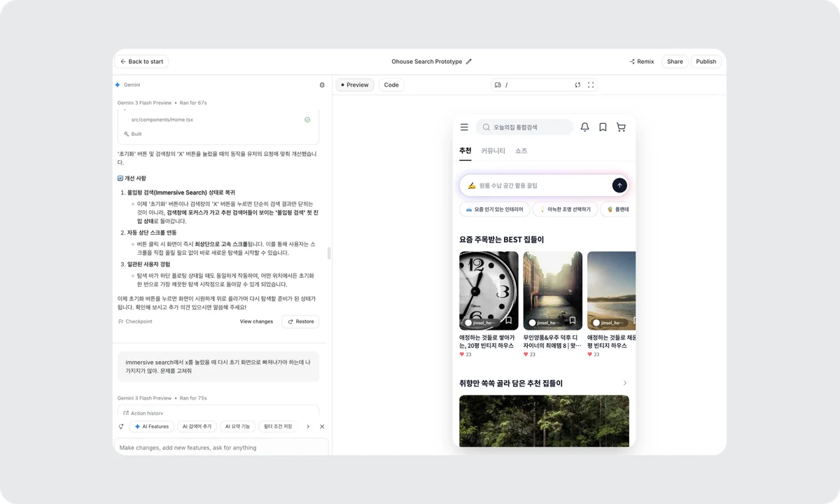Switch to the Preview tab
The image size is (840, 504).
[355, 85]
